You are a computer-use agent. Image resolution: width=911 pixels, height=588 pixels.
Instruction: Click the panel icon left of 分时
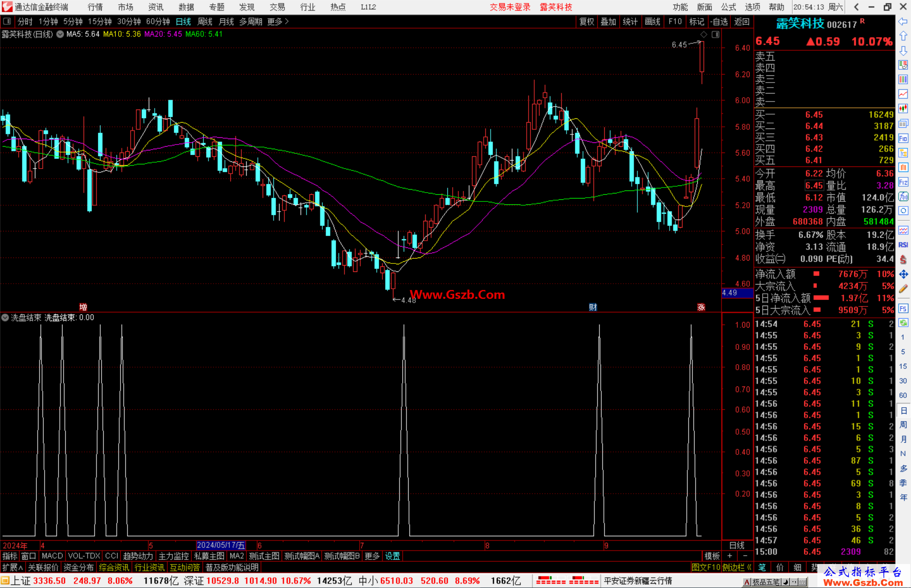point(7,21)
